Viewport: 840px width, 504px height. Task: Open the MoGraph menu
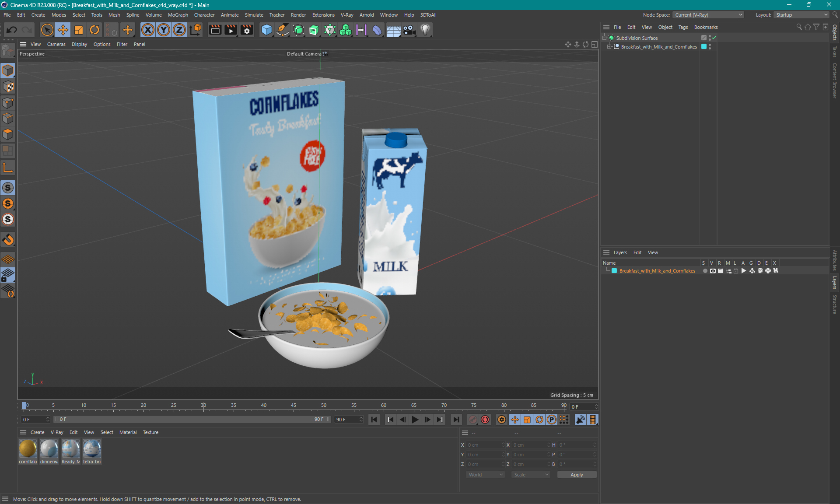[x=178, y=15]
